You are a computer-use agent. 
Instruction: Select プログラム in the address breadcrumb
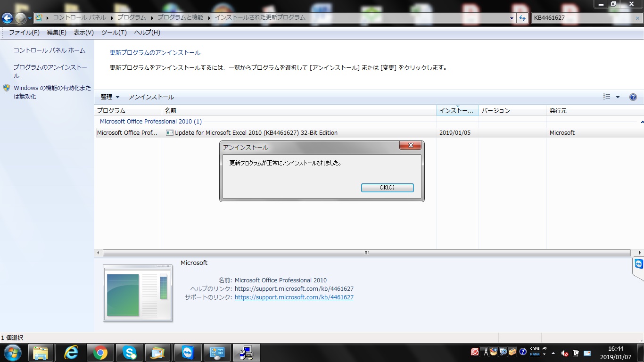click(x=132, y=17)
